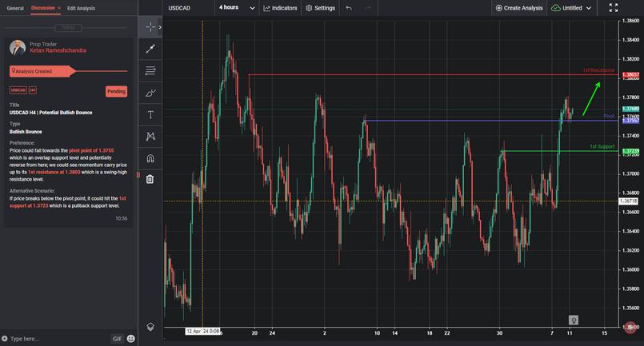Screen dimensions: 644x346
Task: Select the Discussion tab
Action: 42,8
